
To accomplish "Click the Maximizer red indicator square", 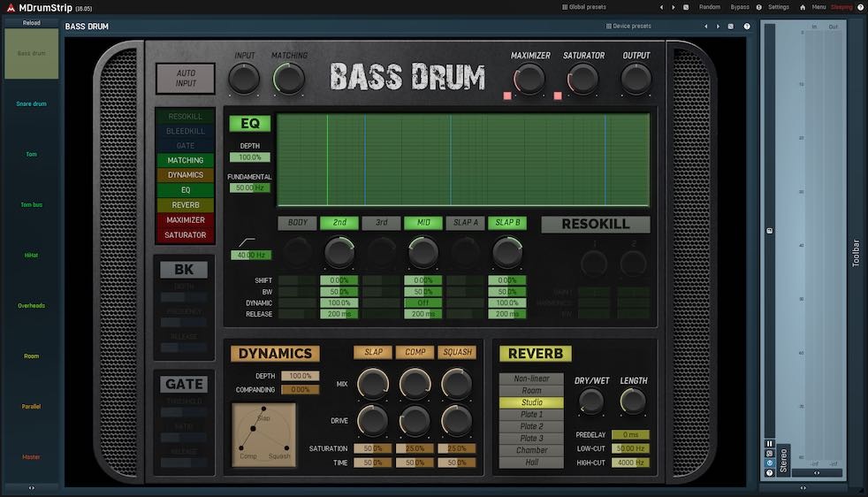I will tap(507, 96).
